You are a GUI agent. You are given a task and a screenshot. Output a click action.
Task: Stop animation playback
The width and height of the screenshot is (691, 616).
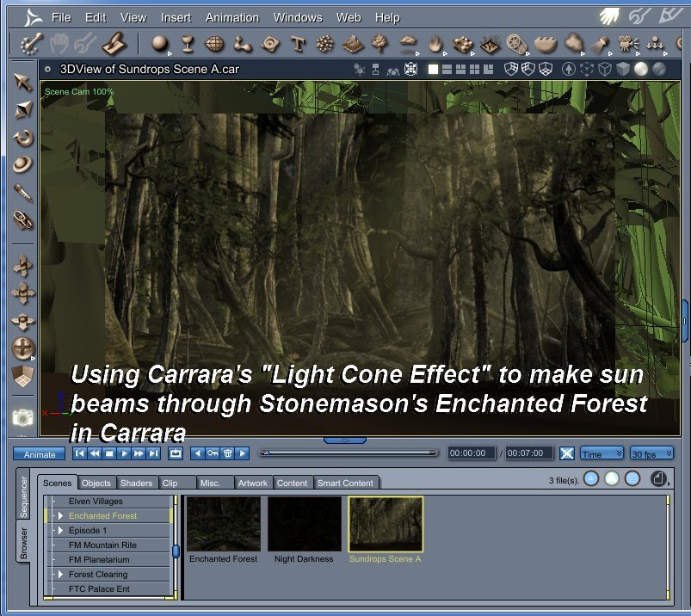pyautogui.click(x=109, y=453)
